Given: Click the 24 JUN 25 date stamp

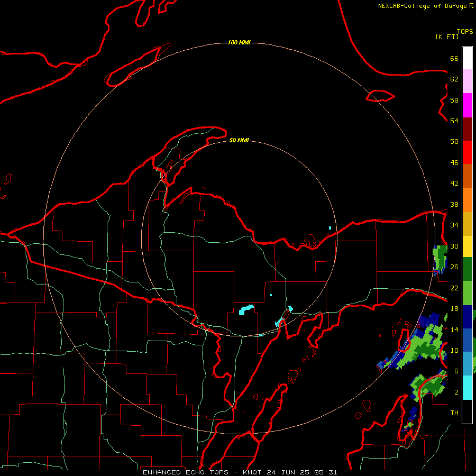Looking at the screenshot, I should (x=288, y=472).
